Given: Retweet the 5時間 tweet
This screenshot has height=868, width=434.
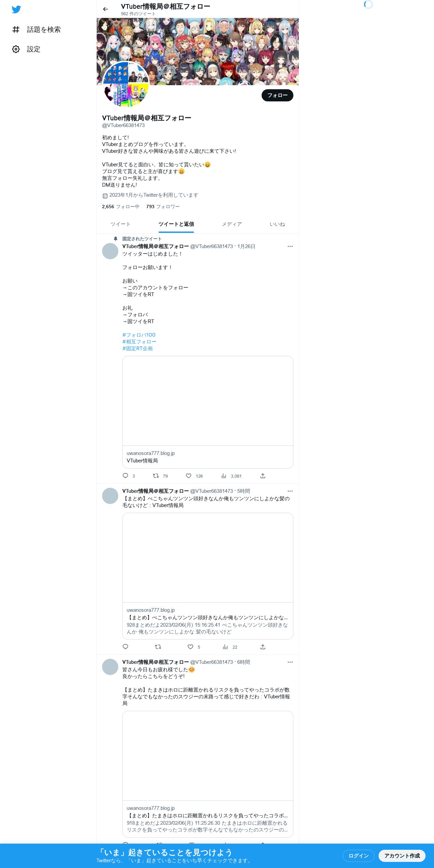Looking at the screenshot, I should [158, 647].
